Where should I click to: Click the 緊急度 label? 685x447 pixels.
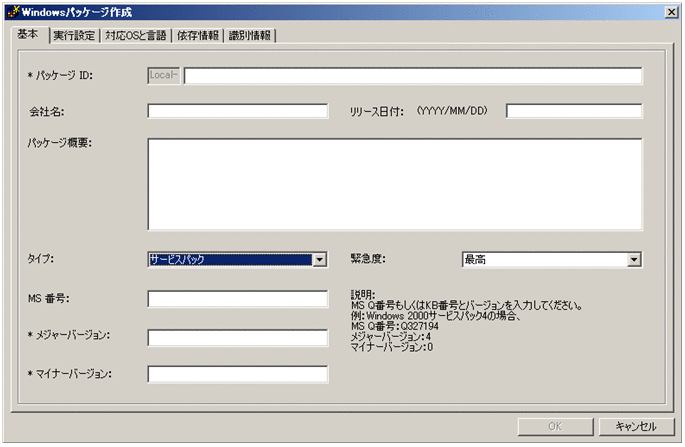point(368,259)
